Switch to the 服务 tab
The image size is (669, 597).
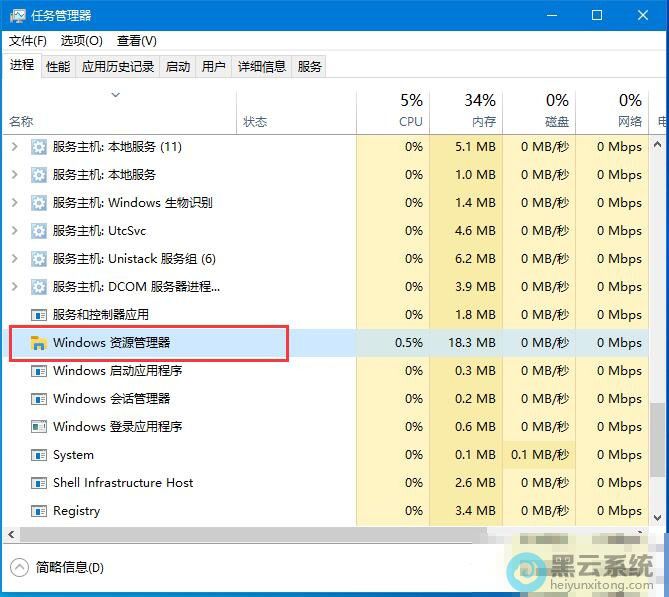click(309, 67)
